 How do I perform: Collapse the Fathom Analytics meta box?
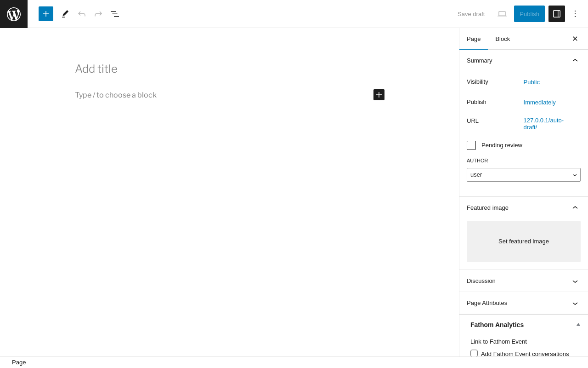[578, 324]
